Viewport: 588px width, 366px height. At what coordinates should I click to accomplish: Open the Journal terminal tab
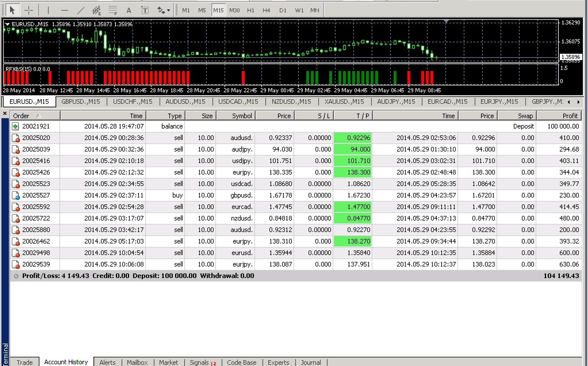[311, 362]
